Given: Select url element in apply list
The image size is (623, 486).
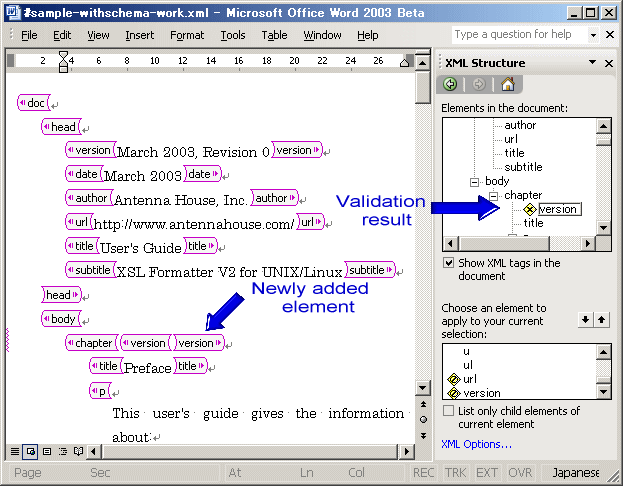Looking at the screenshot, I should 470,379.
